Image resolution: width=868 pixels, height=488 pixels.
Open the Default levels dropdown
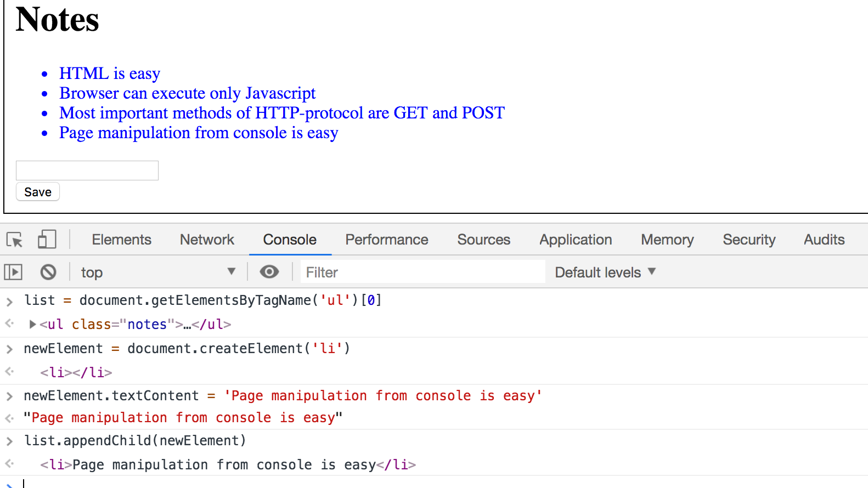[x=605, y=272]
